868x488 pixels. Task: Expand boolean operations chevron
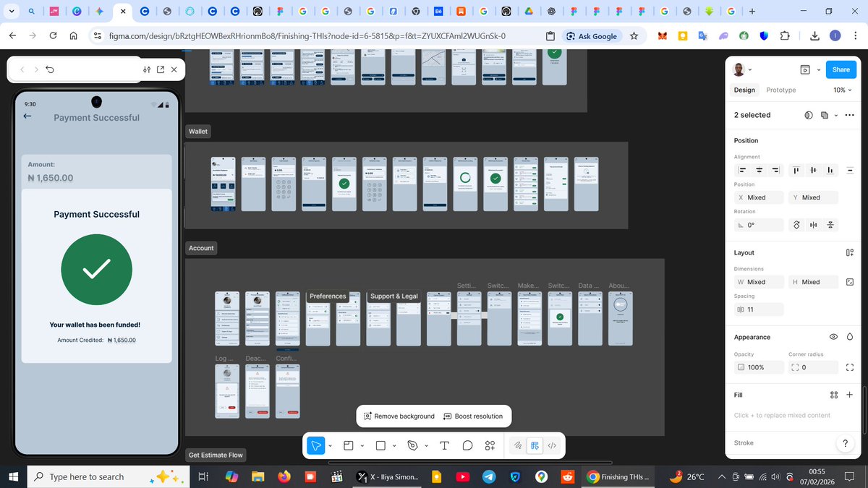[835, 116]
